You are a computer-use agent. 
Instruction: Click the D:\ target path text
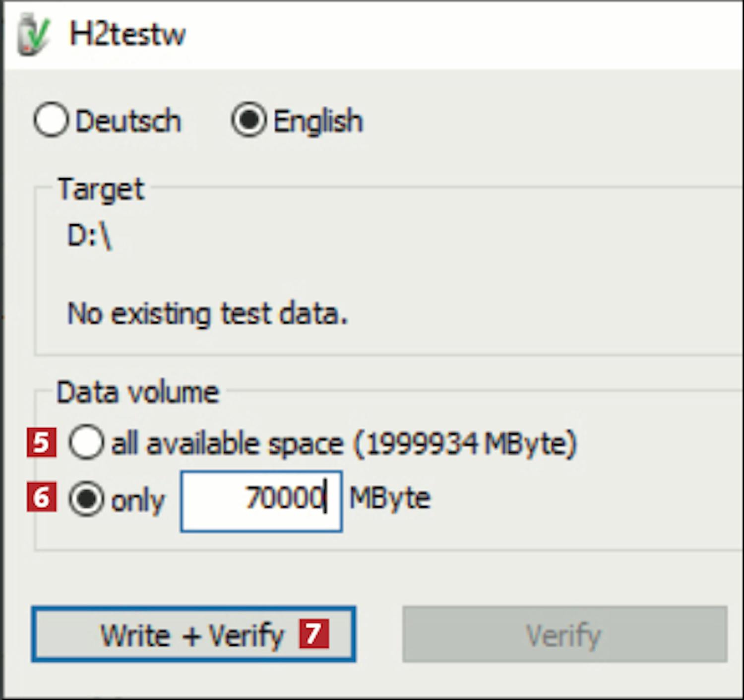coord(89,236)
